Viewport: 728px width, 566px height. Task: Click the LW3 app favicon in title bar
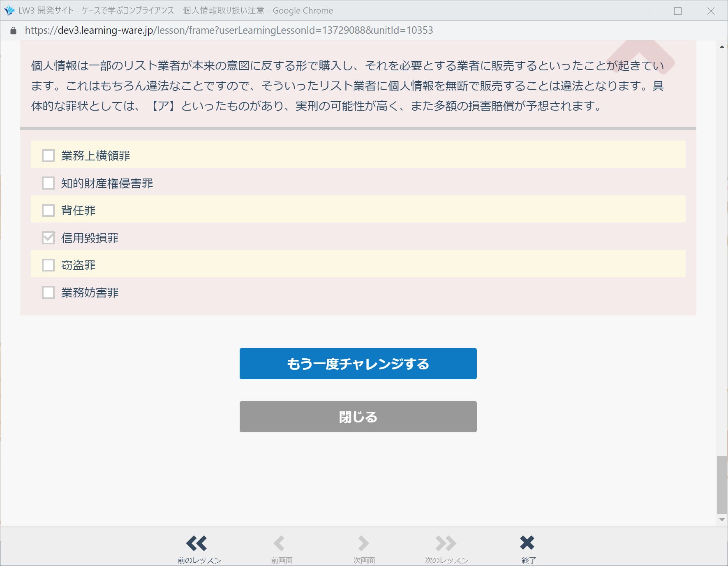(9, 10)
